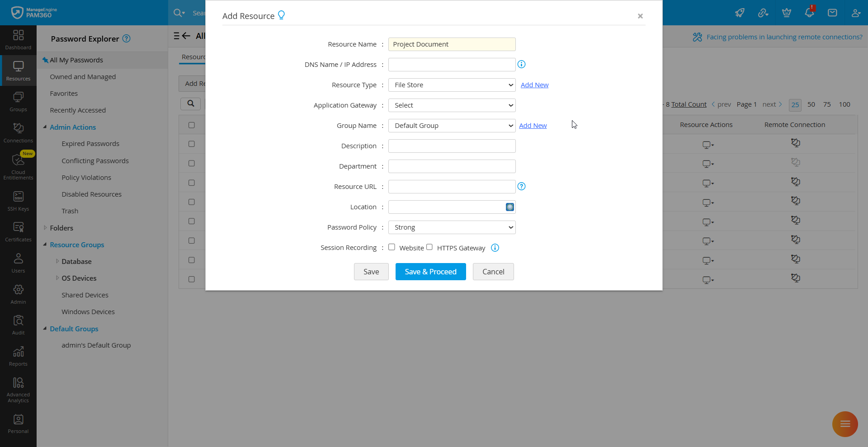Open Cloud Entitlements marked as New

[x=18, y=166]
